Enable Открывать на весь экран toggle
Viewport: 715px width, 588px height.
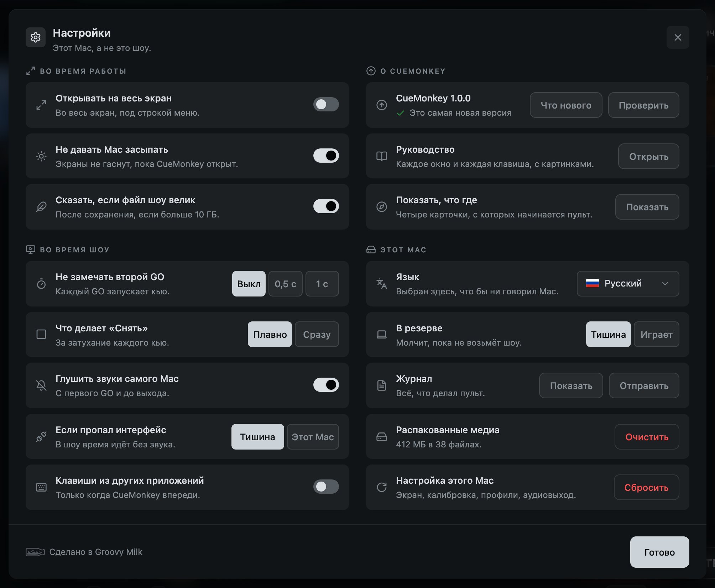coord(326,104)
